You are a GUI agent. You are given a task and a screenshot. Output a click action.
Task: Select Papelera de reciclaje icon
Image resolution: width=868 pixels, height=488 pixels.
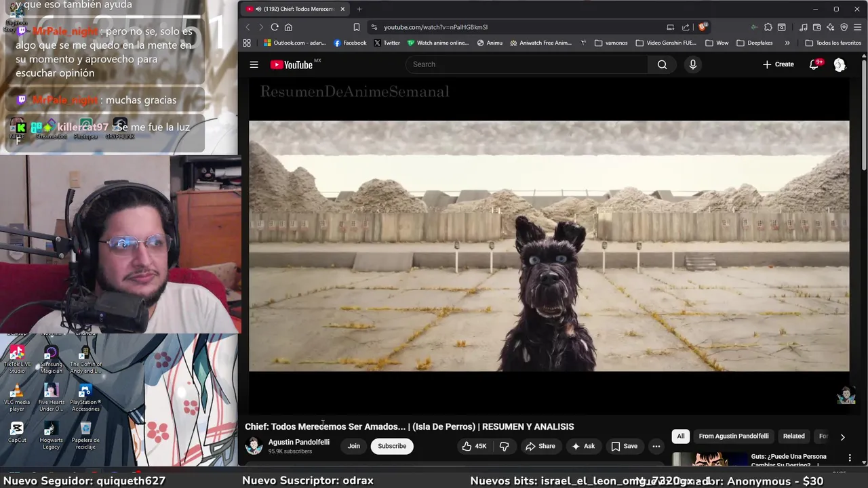point(85,435)
